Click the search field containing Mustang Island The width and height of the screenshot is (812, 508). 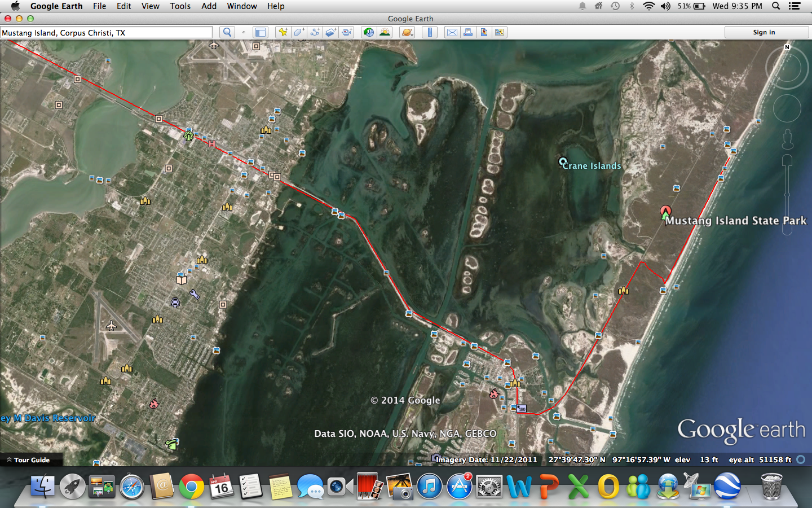106,33
